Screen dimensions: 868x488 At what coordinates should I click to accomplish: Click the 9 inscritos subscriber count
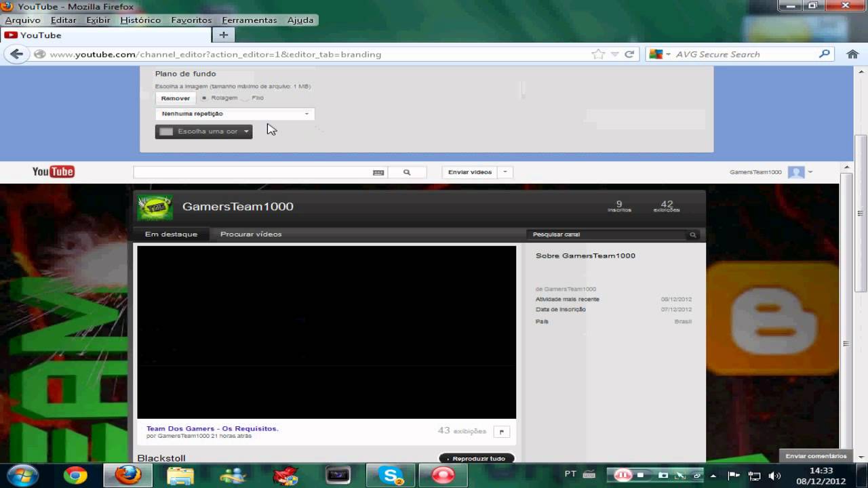click(x=619, y=206)
